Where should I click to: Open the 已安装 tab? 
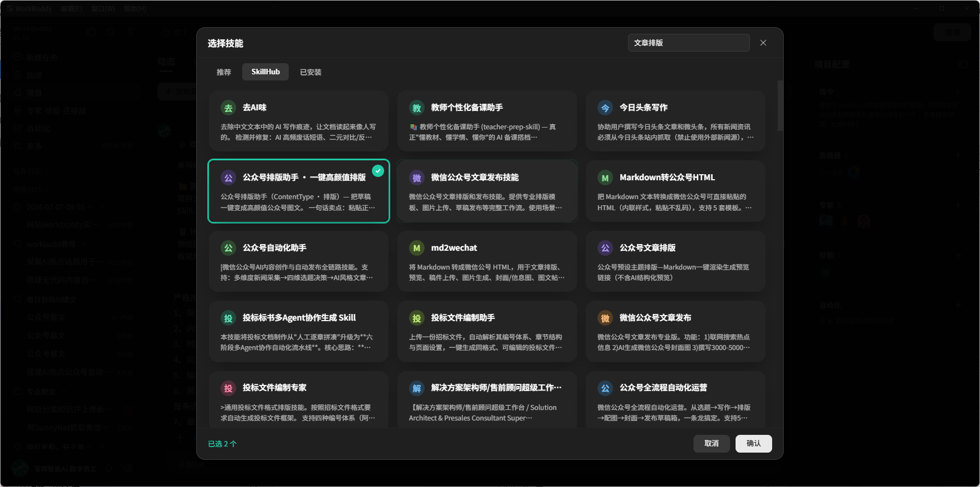[x=310, y=72]
